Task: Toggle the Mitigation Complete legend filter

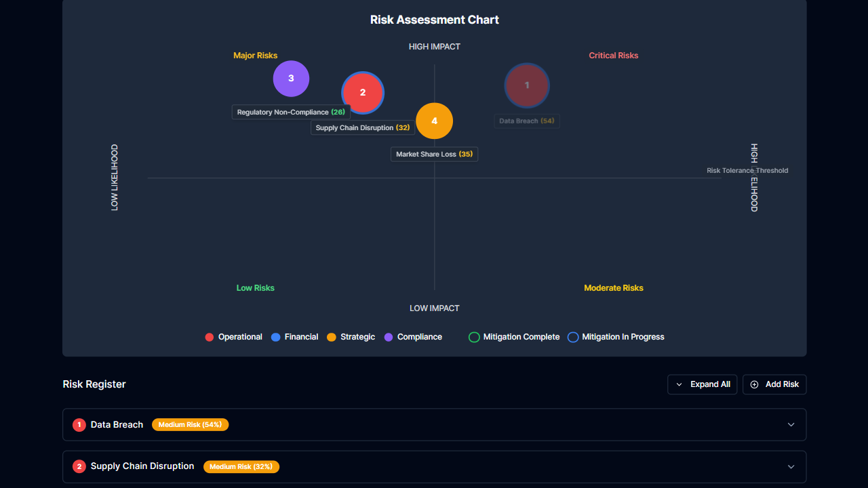Action: [x=473, y=337]
